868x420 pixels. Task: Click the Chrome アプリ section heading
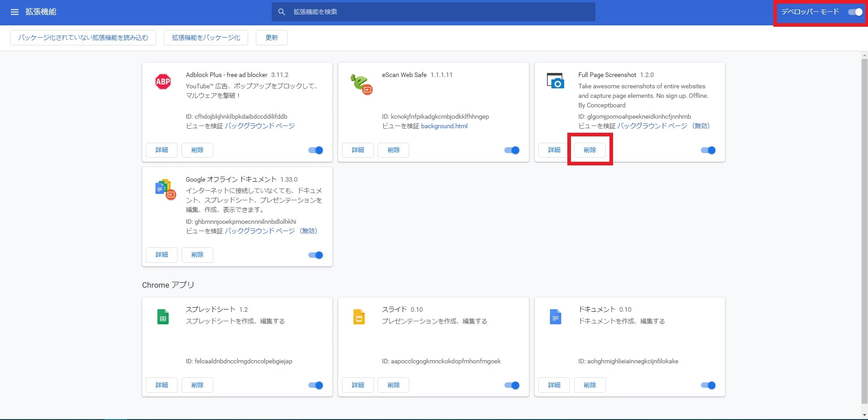click(x=168, y=285)
